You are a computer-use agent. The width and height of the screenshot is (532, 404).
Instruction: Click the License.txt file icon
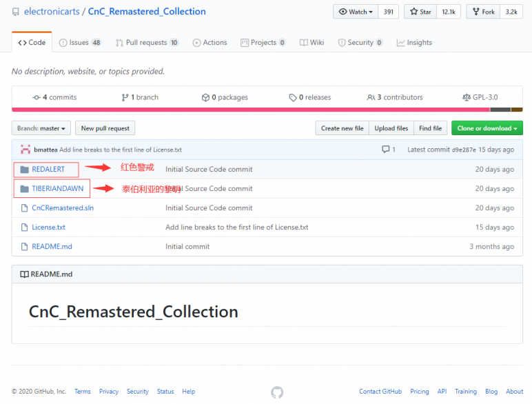[x=24, y=228]
